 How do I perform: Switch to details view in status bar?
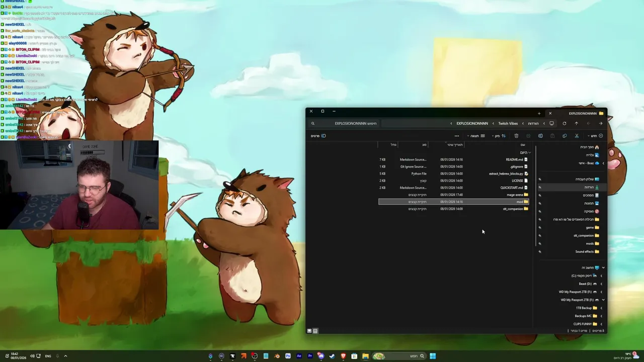(x=315, y=331)
